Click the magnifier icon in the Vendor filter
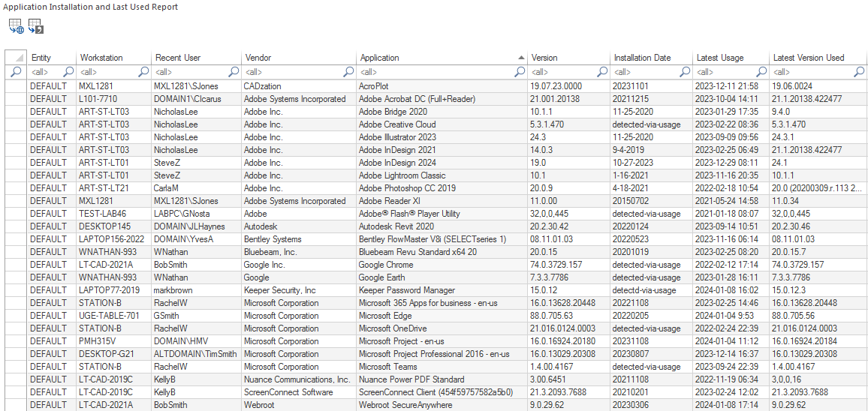This screenshot has height=411, width=868. coord(348,72)
